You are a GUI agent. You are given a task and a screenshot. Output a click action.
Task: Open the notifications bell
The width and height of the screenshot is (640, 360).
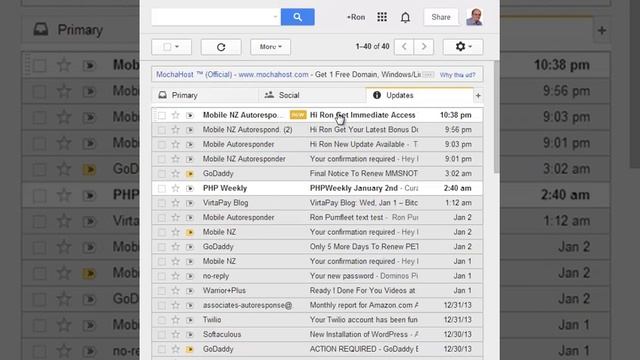pos(405,17)
